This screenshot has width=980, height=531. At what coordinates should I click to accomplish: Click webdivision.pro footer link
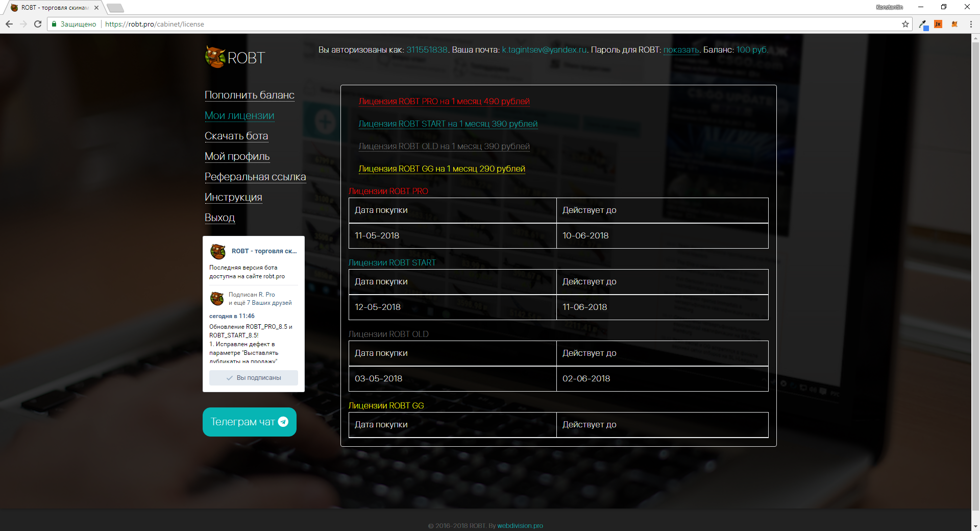point(520,525)
